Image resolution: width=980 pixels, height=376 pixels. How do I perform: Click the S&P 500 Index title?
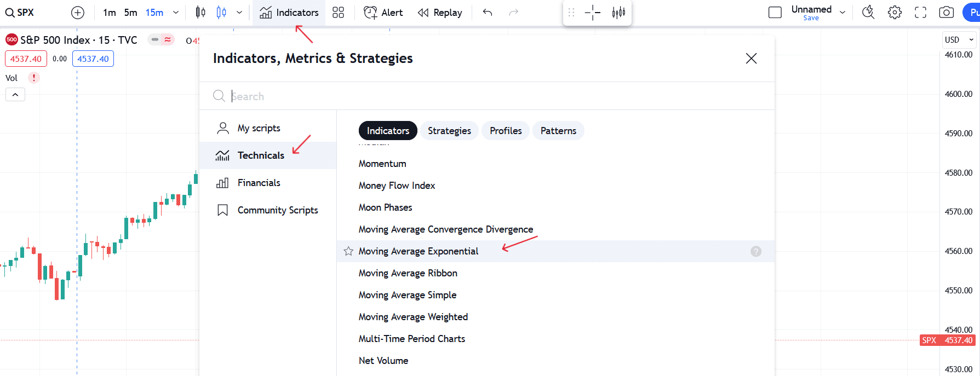click(x=78, y=40)
